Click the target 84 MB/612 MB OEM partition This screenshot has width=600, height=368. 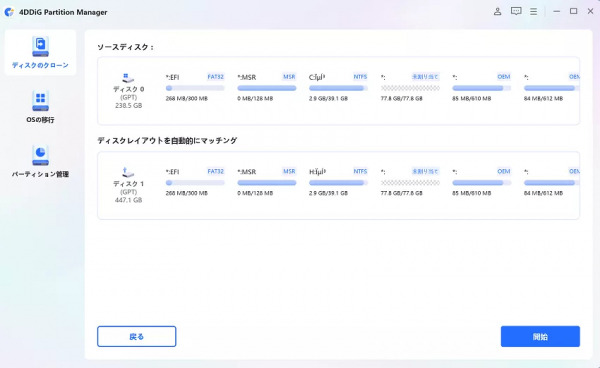click(551, 182)
